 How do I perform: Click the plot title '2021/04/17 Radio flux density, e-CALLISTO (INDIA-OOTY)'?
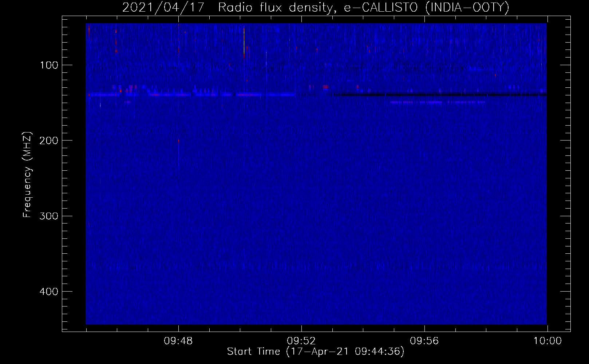click(316, 8)
